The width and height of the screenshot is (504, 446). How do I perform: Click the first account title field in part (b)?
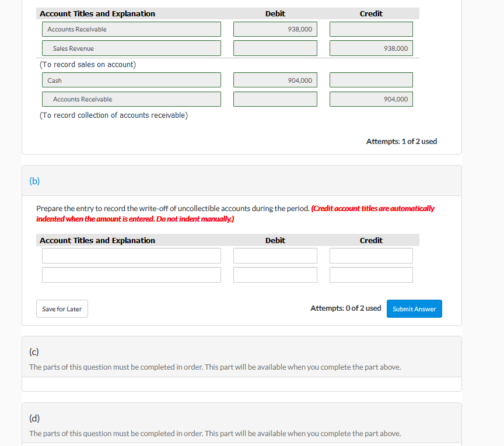131,255
